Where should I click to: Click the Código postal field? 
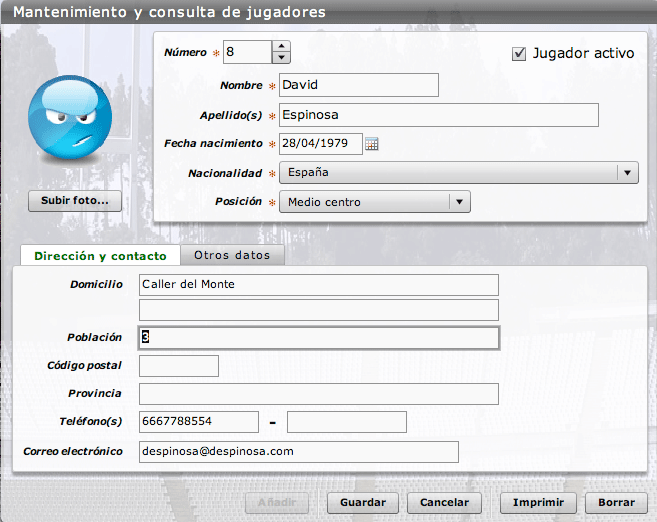(179, 366)
